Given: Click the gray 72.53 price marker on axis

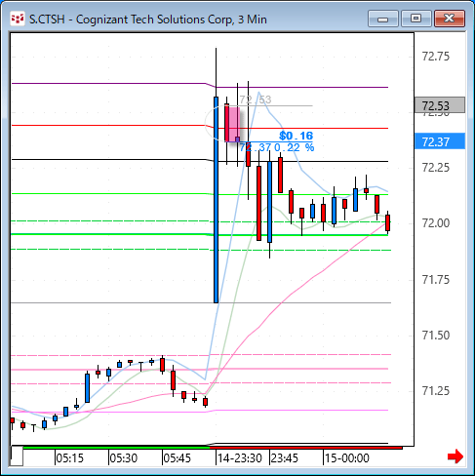Looking at the screenshot, I should pos(440,105).
